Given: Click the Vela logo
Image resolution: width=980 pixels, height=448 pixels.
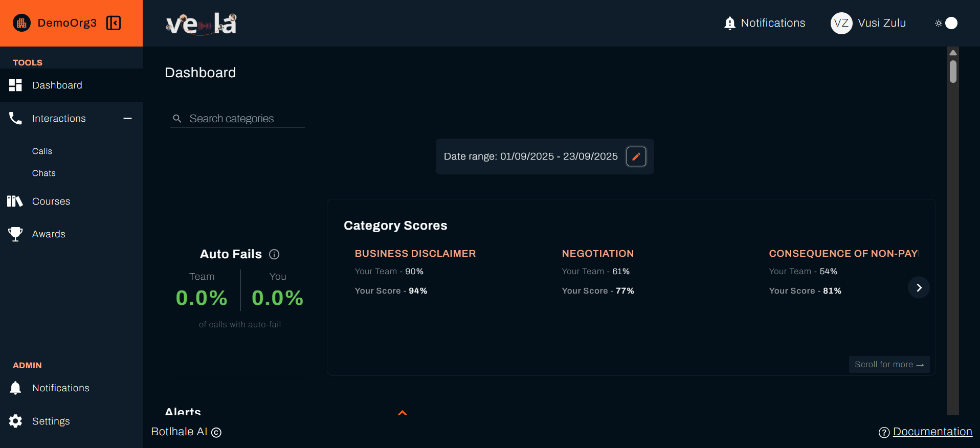Looking at the screenshot, I should click(x=202, y=24).
